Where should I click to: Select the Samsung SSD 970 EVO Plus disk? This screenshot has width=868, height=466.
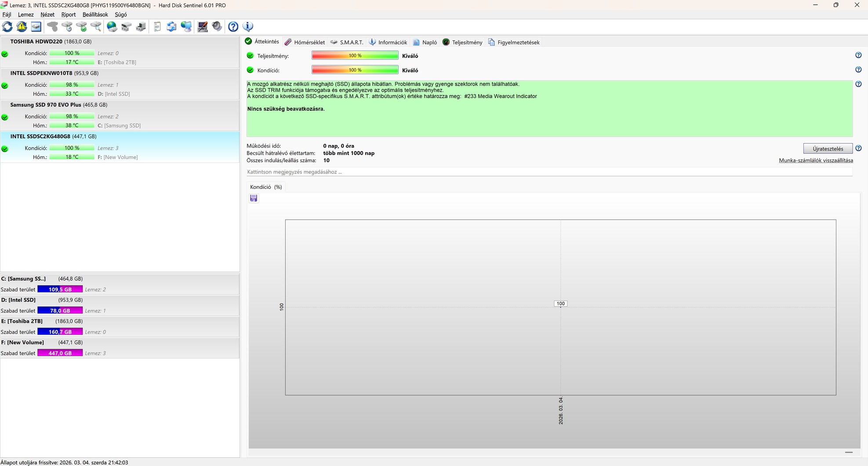120,115
